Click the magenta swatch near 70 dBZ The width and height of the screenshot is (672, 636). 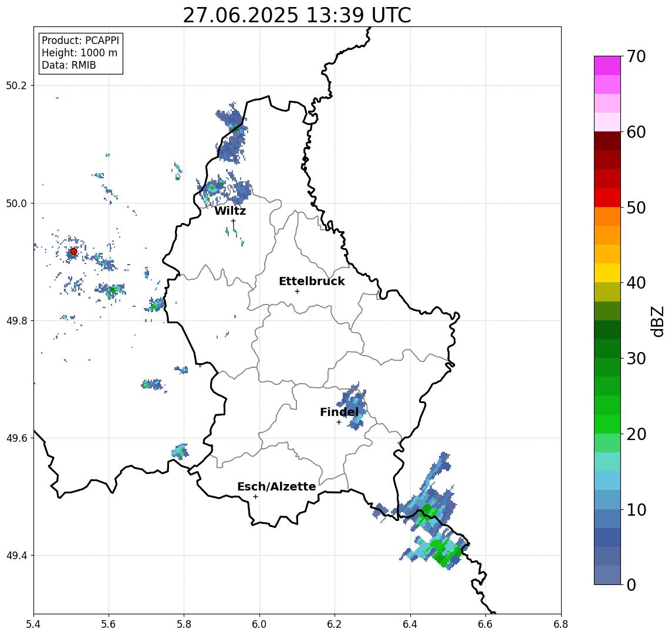pos(607,66)
